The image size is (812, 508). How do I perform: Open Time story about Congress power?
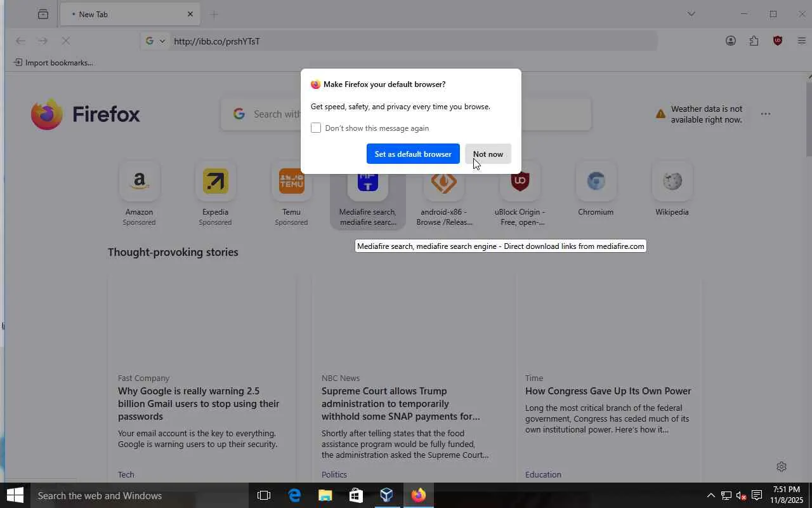click(x=608, y=391)
